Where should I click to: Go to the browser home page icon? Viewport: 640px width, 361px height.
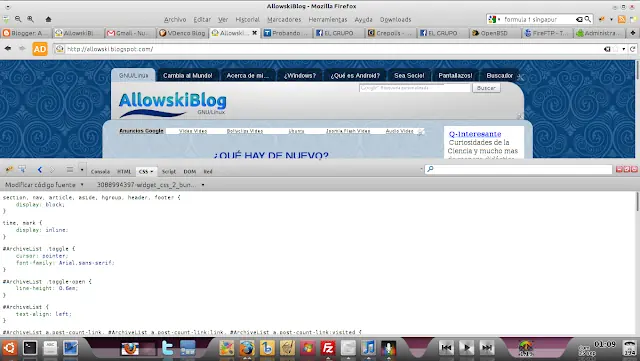[x=48, y=19]
